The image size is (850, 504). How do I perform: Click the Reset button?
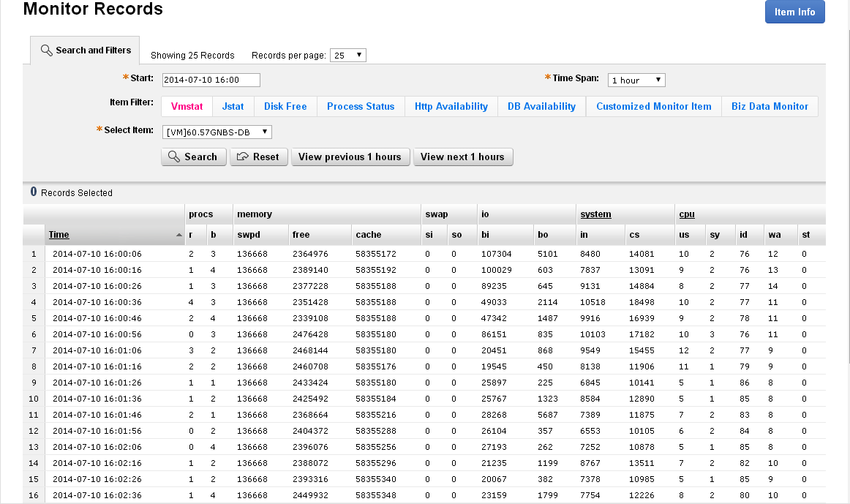click(x=258, y=157)
